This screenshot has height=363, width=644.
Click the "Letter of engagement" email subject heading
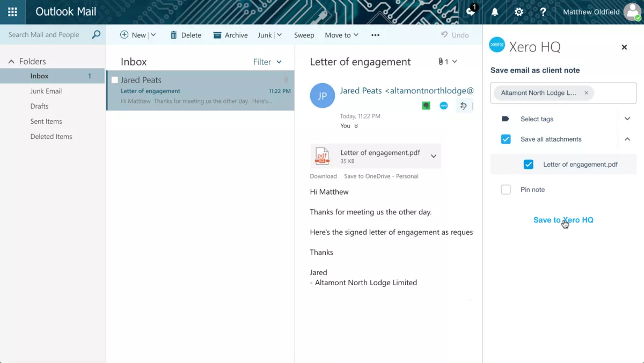[x=360, y=62]
